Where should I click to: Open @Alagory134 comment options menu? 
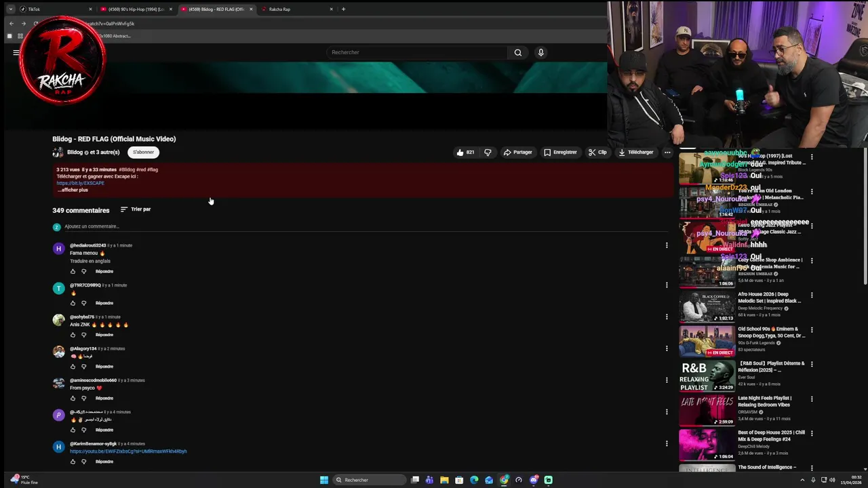point(667,349)
